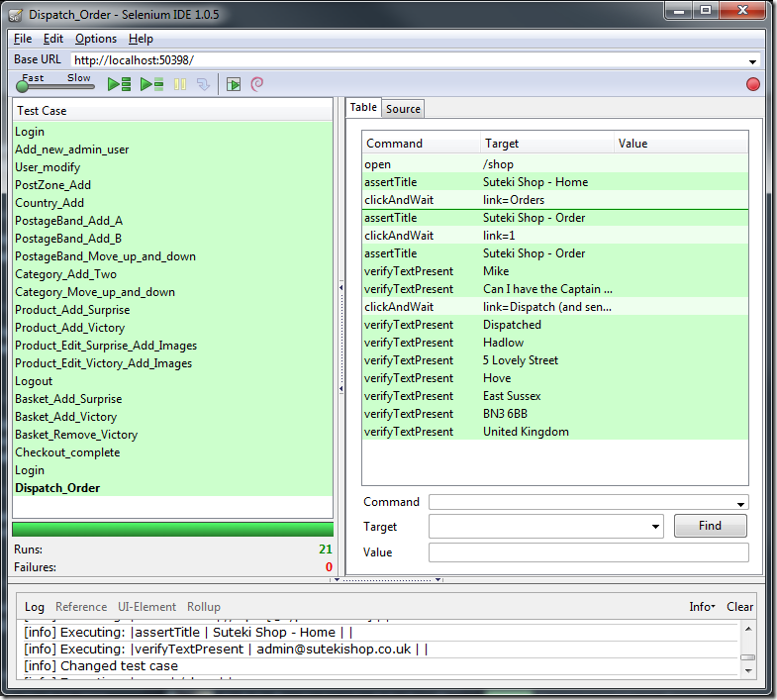The image size is (777, 700).
Task: Click the Find button
Action: click(710, 526)
